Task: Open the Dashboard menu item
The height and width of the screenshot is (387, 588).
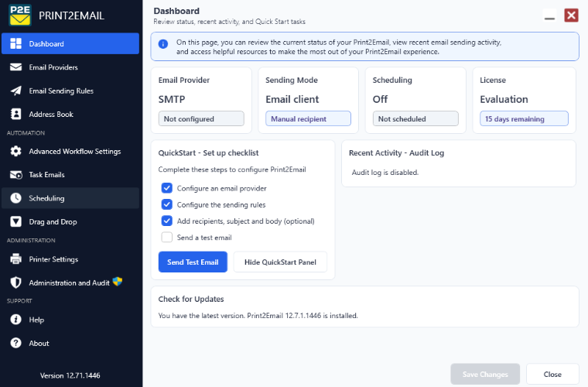Action: coord(70,43)
